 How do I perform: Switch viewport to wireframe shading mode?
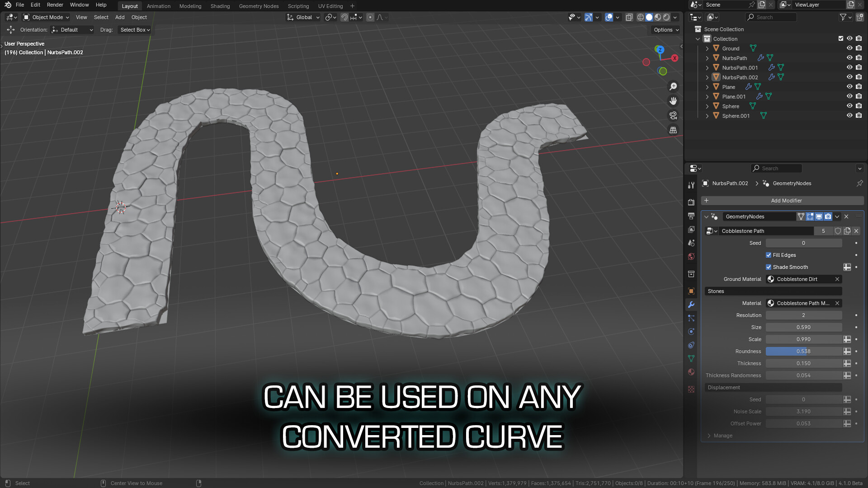tap(641, 17)
